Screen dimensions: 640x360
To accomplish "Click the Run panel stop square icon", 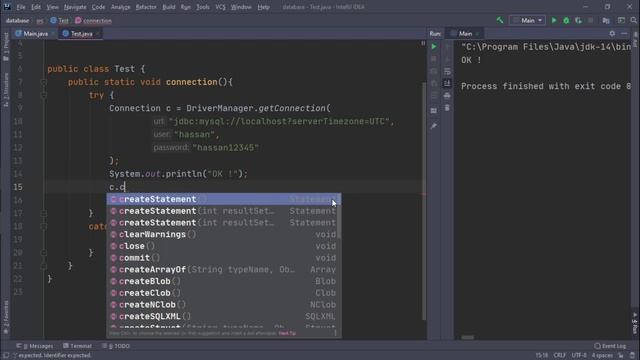I will pyautogui.click(x=434, y=59).
